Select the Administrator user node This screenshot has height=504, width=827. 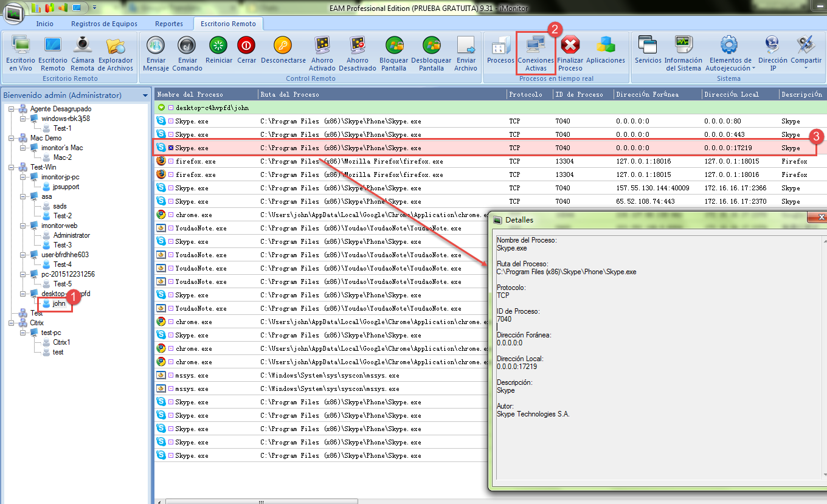71,235
